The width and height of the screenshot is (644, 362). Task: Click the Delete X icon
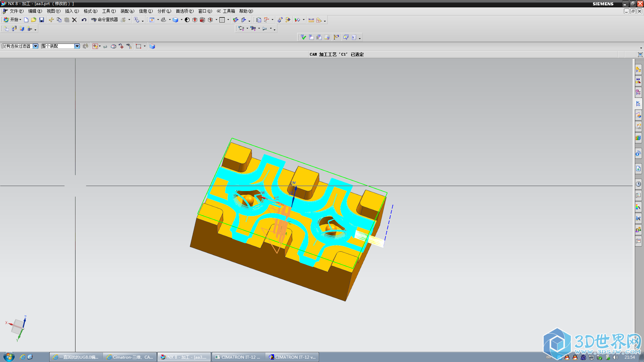click(74, 20)
